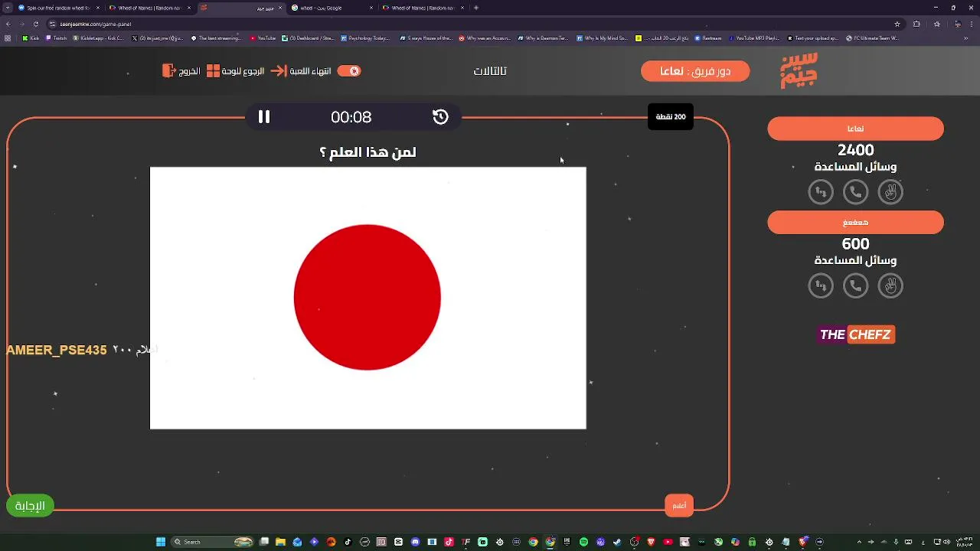This screenshot has height=551, width=980.
Task: Use 600-point team's phone call lifeline
Action: (x=855, y=285)
